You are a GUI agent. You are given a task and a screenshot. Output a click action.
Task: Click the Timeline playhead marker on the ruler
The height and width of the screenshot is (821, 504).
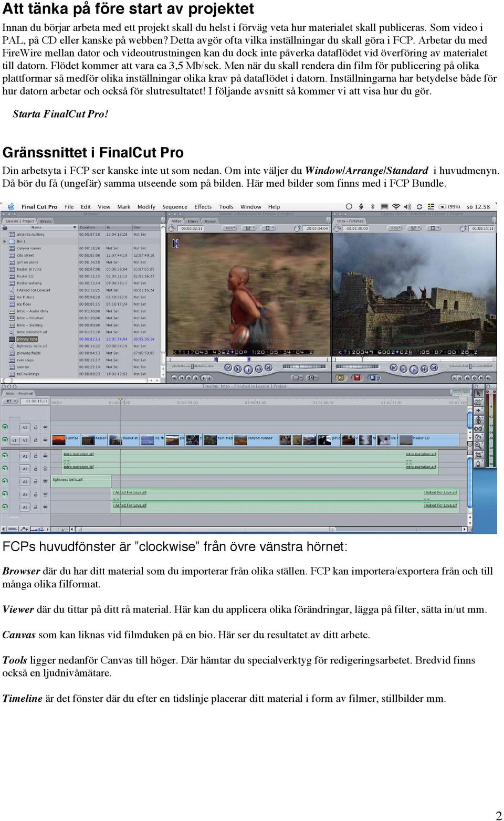click(x=120, y=401)
